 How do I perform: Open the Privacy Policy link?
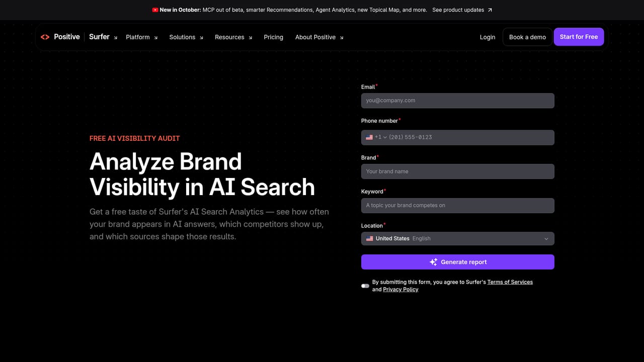tap(400, 290)
